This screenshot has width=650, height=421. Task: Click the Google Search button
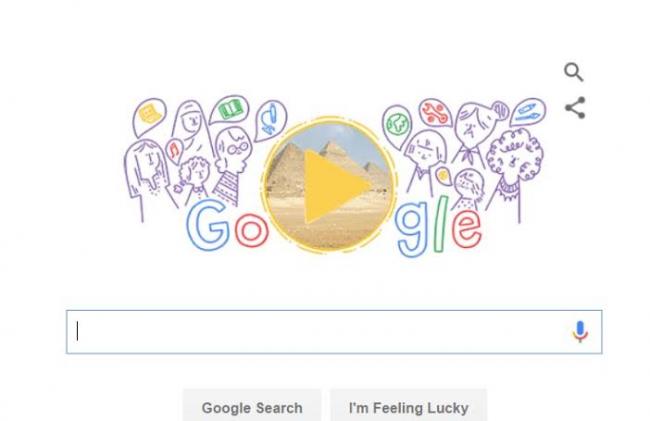252,408
